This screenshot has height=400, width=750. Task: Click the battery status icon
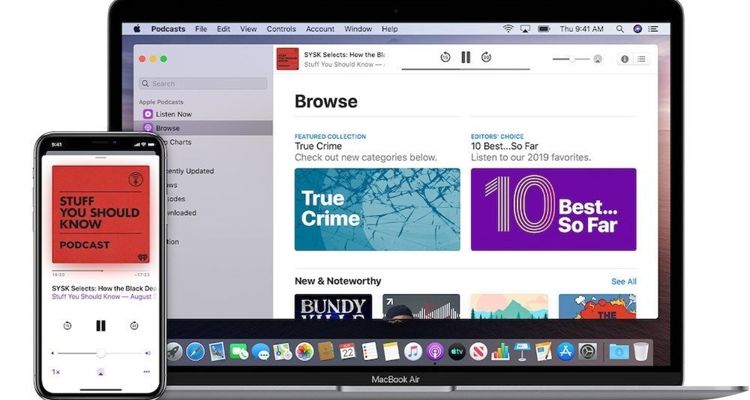[x=544, y=29]
